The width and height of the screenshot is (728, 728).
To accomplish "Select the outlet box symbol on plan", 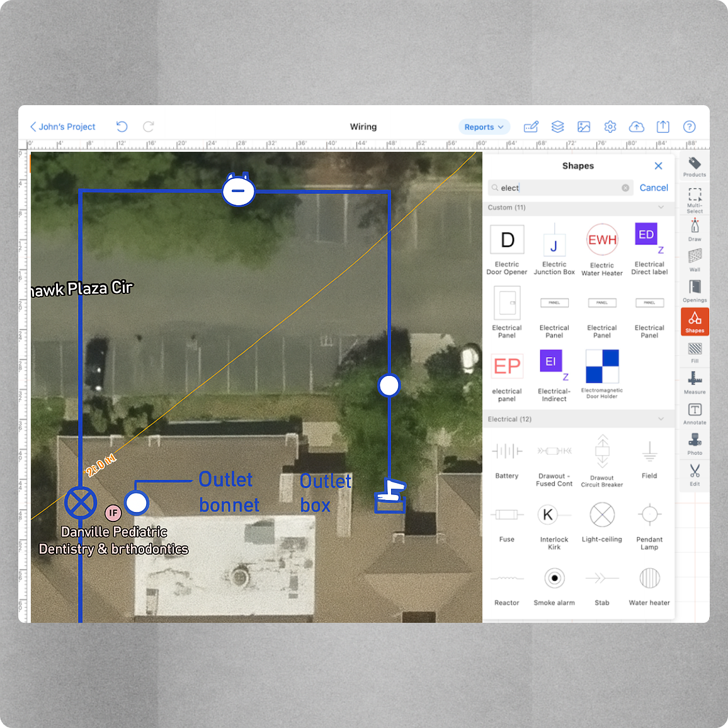I will [390, 496].
